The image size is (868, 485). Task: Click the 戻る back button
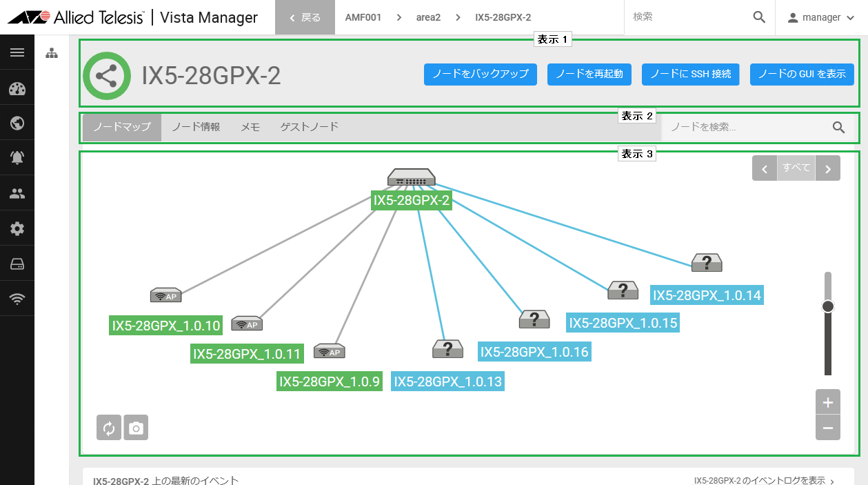click(305, 17)
